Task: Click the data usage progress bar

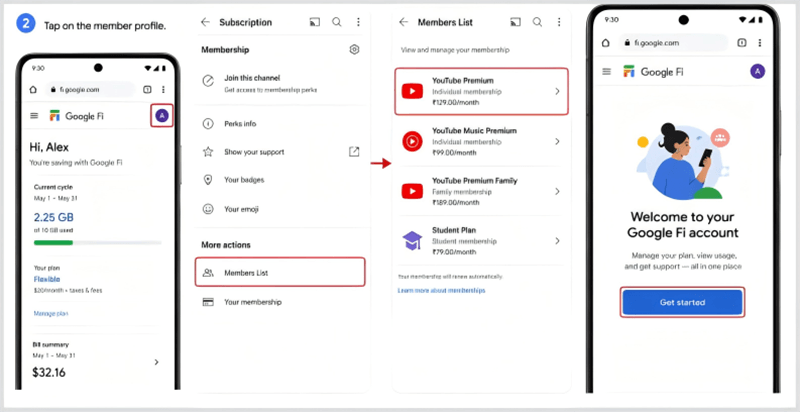Action: tap(97, 243)
